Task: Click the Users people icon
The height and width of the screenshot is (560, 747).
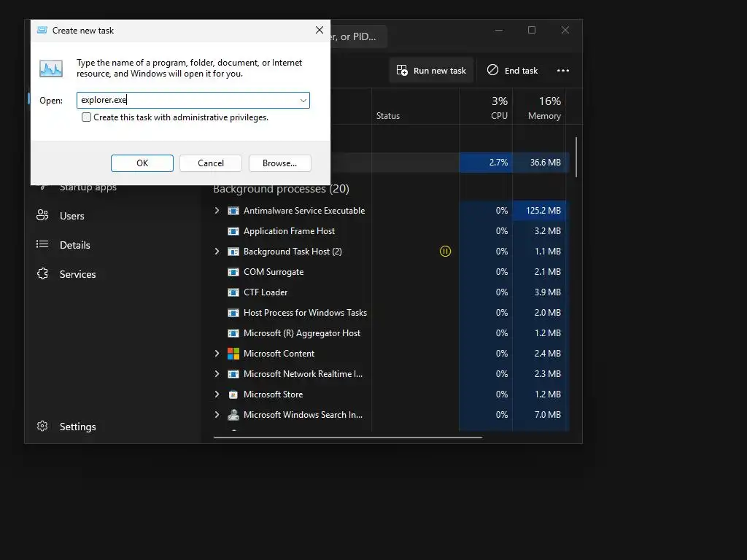Action: [x=42, y=215]
